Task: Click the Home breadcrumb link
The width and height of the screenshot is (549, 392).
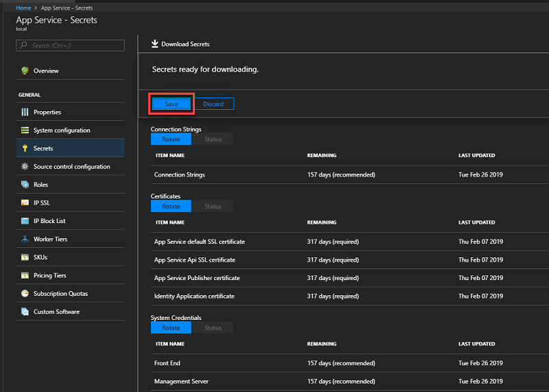Action: (23, 8)
